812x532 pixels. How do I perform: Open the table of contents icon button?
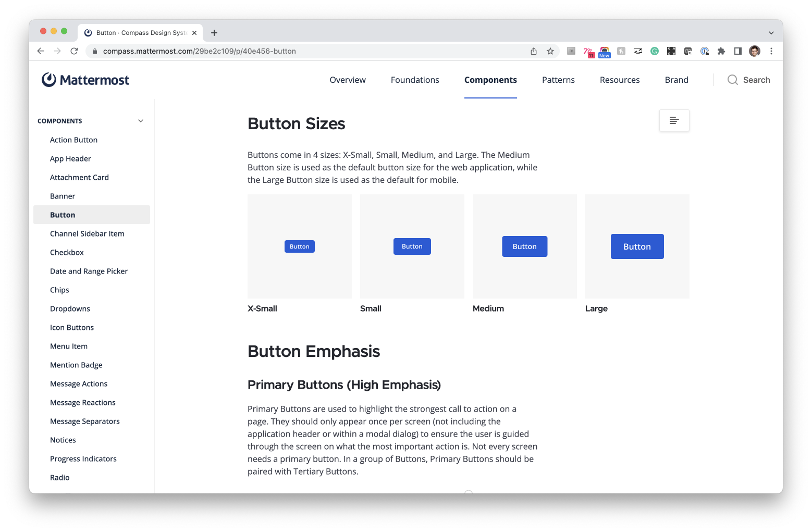click(674, 120)
